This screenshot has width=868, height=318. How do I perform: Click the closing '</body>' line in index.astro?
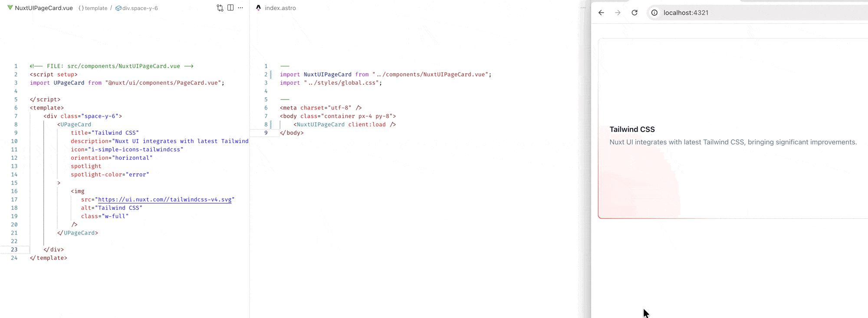tap(292, 132)
